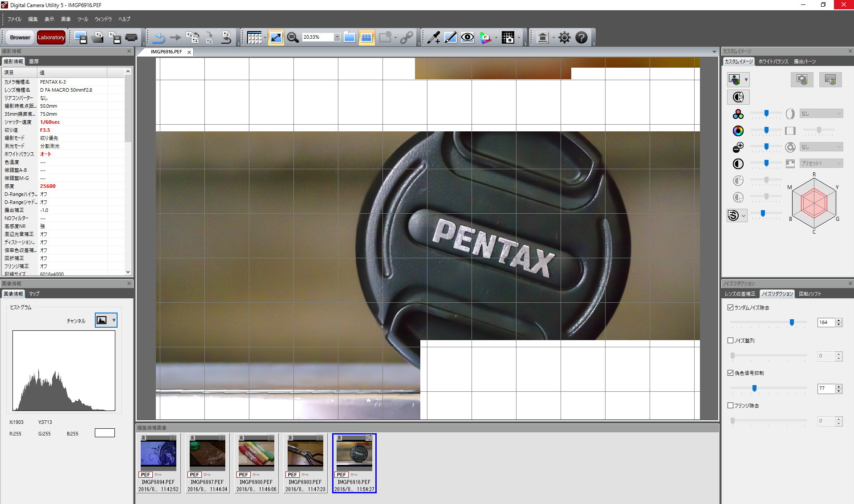Switch to the 露出/トーン tab
The height and width of the screenshot is (504, 854).
click(x=805, y=61)
